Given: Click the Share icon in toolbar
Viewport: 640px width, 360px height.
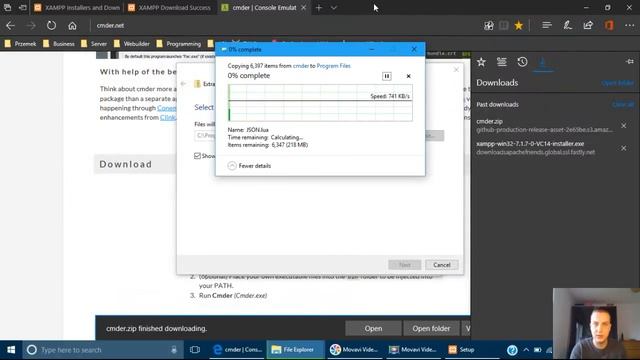Looking at the screenshot, I should 588,25.
